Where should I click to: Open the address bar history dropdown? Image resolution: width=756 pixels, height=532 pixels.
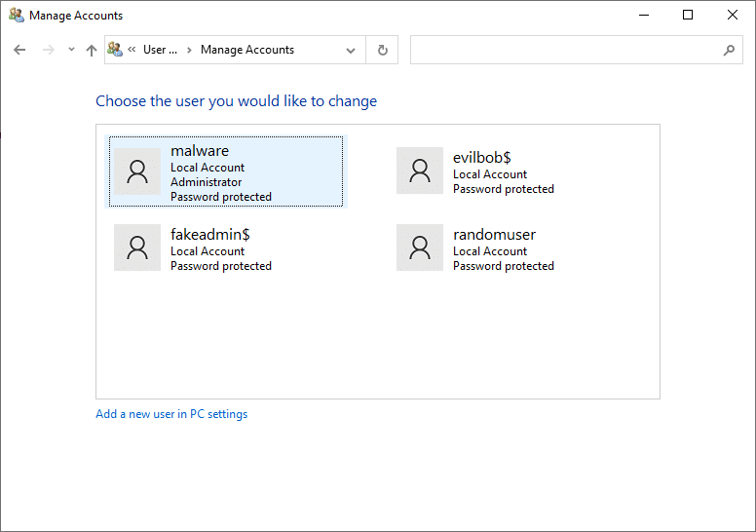click(x=351, y=50)
